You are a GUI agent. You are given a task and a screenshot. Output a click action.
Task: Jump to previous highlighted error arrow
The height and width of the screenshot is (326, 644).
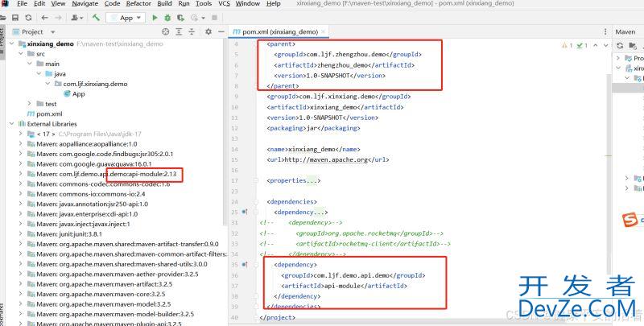point(596,45)
